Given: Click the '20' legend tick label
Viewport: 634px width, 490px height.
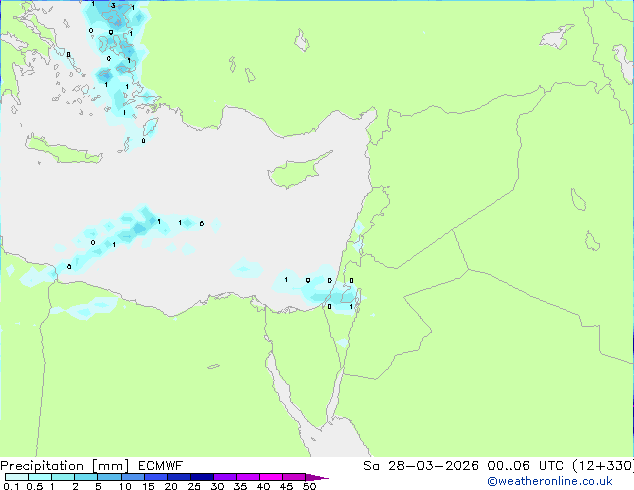Looking at the screenshot, I should 171,486.
